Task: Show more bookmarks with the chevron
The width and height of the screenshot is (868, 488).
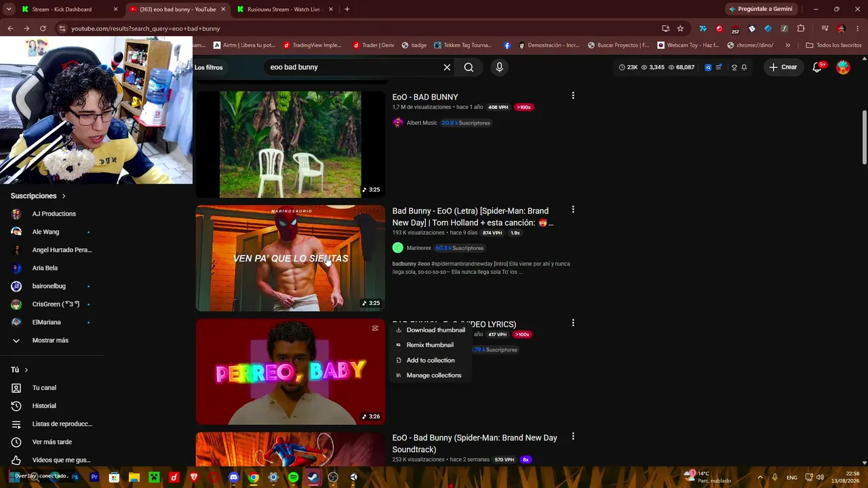Action: point(787,45)
